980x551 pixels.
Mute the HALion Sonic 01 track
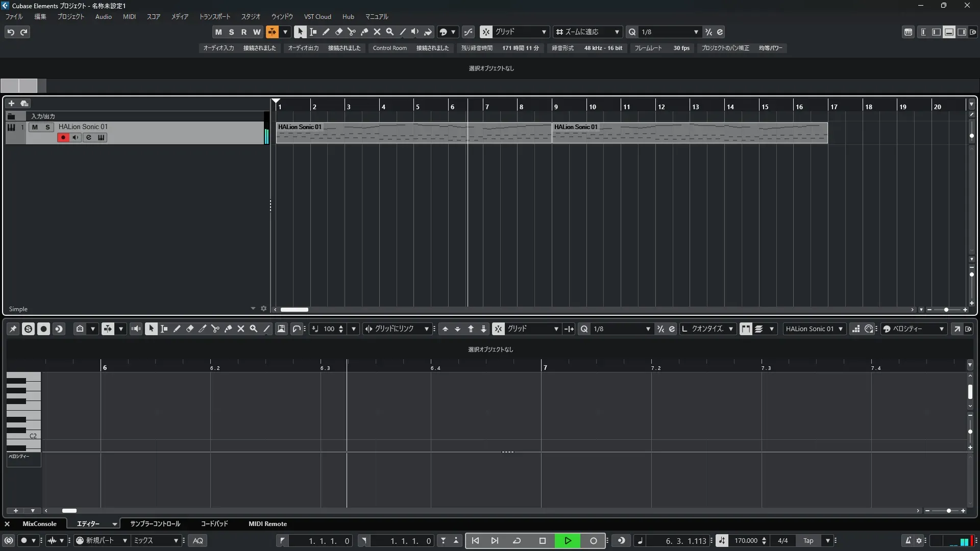(35, 127)
